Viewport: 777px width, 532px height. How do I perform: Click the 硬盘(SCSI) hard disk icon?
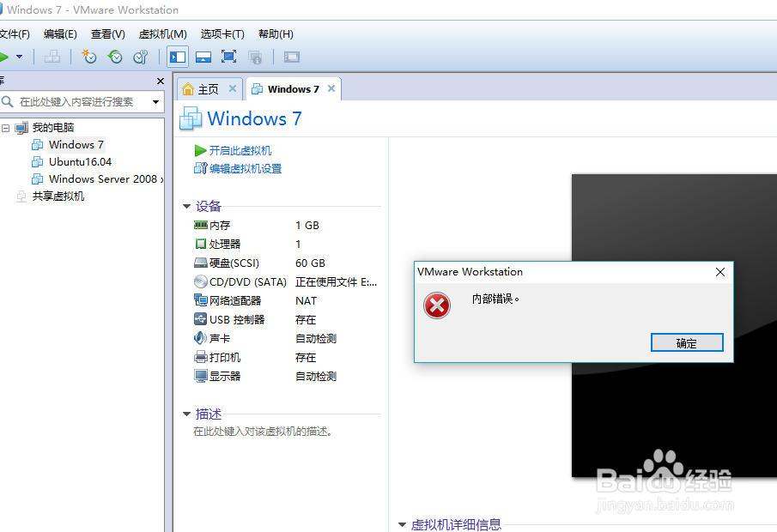[x=200, y=263]
